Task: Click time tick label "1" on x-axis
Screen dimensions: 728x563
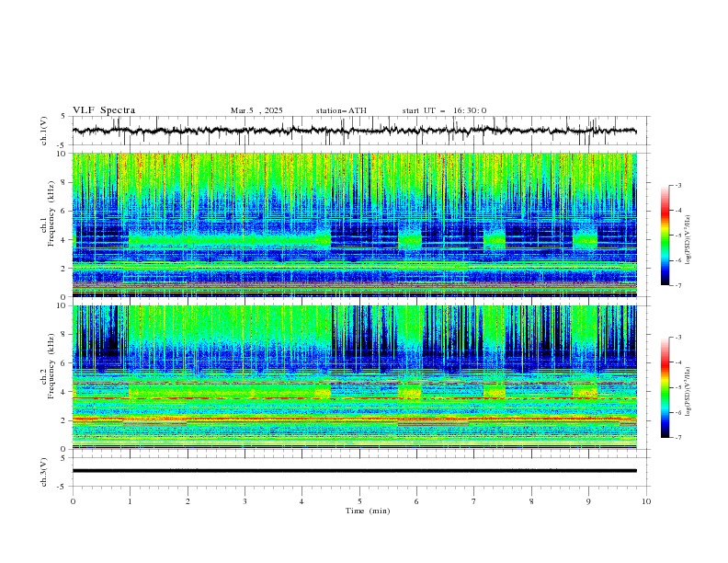Action: [130, 501]
